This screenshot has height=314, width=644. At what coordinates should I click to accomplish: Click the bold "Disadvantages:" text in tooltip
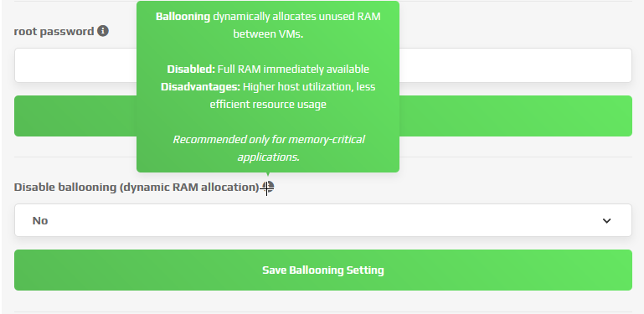(x=200, y=87)
